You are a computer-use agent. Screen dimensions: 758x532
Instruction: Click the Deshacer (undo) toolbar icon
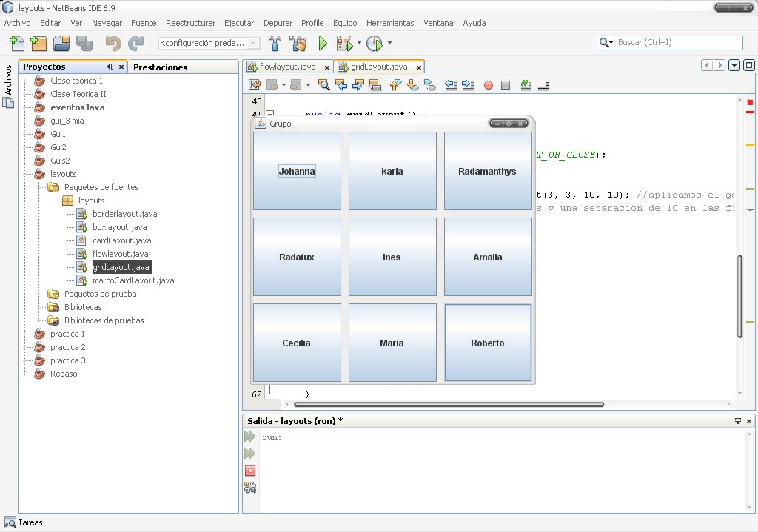(x=113, y=44)
